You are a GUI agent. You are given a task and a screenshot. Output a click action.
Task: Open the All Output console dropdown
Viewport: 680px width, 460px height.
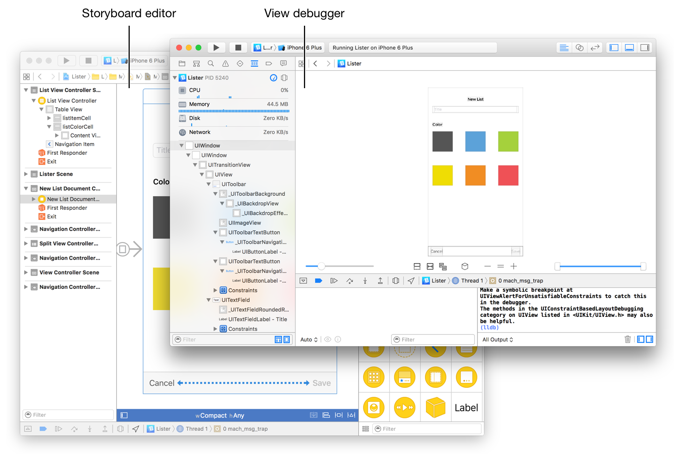click(x=498, y=339)
